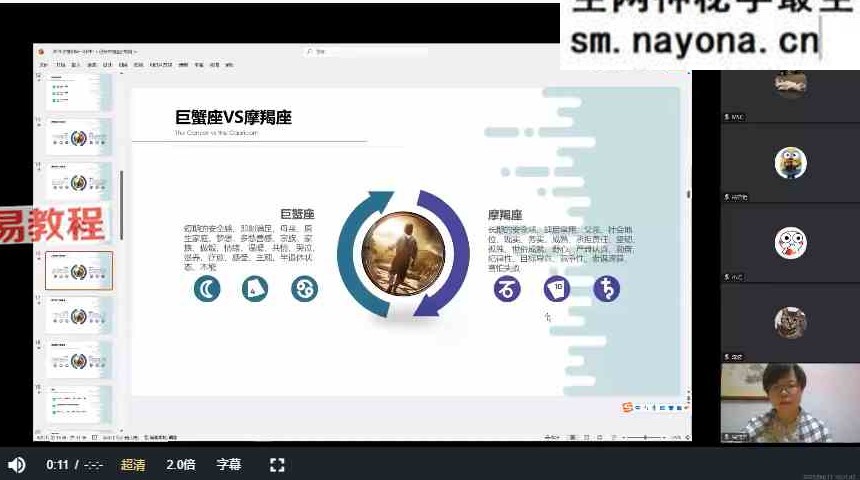Click the PowerPoint title bar search field
Viewport: 860px width, 480px height.
tap(366, 52)
